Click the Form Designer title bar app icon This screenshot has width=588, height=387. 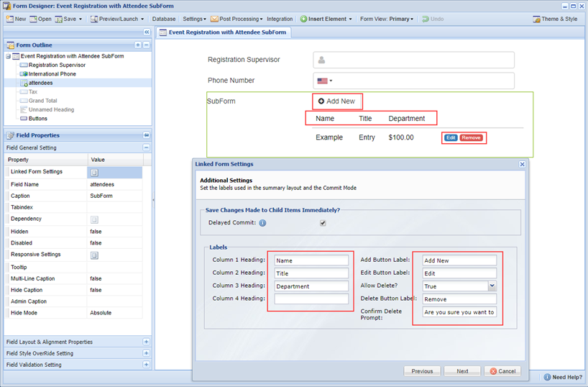(x=6, y=6)
